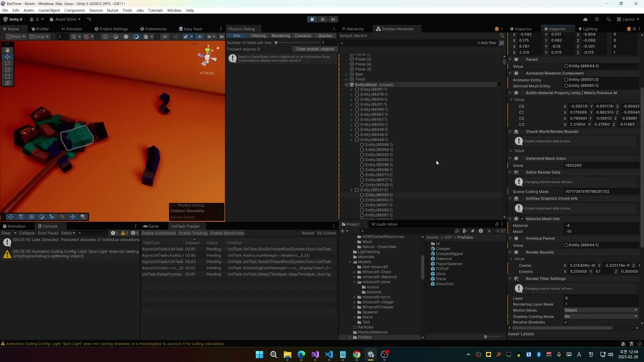
Task: Click the Clear locked objects button
Action: pyautogui.click(x=315, y=49)
